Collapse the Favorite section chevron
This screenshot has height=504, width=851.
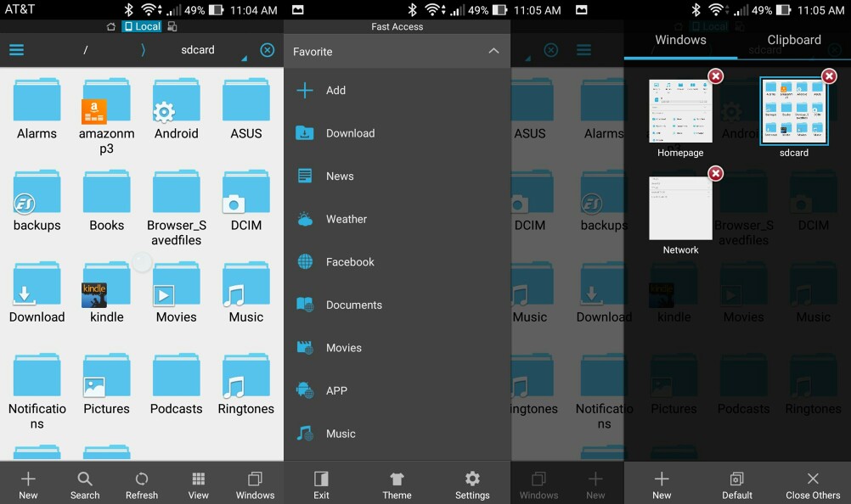[x=493, y=52]
